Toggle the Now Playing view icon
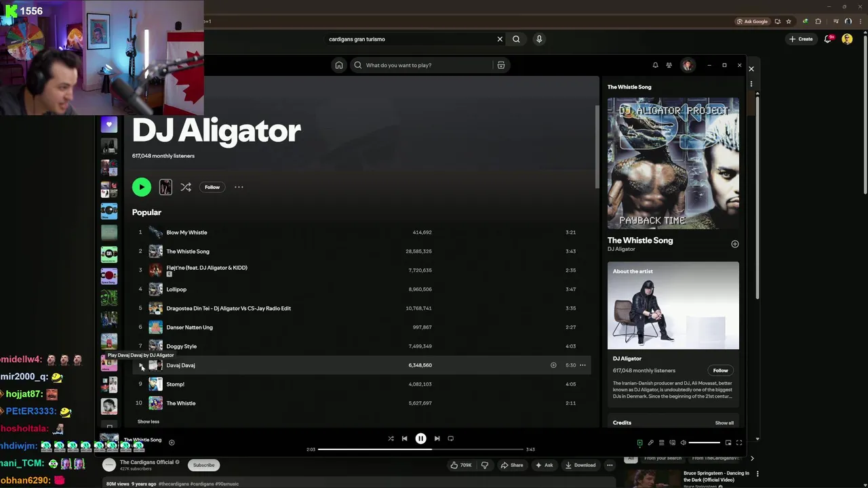The width and height of the screenshot is (868, 488). [639, 443]
